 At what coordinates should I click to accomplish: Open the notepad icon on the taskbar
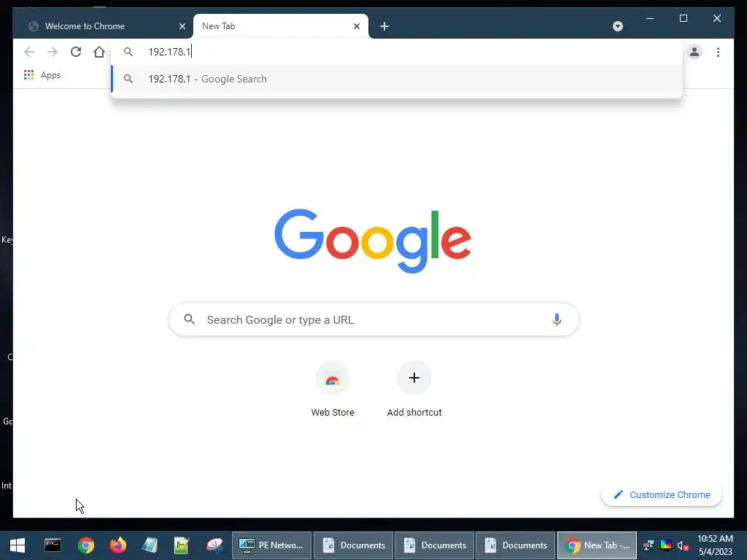[x=150, y=545]
